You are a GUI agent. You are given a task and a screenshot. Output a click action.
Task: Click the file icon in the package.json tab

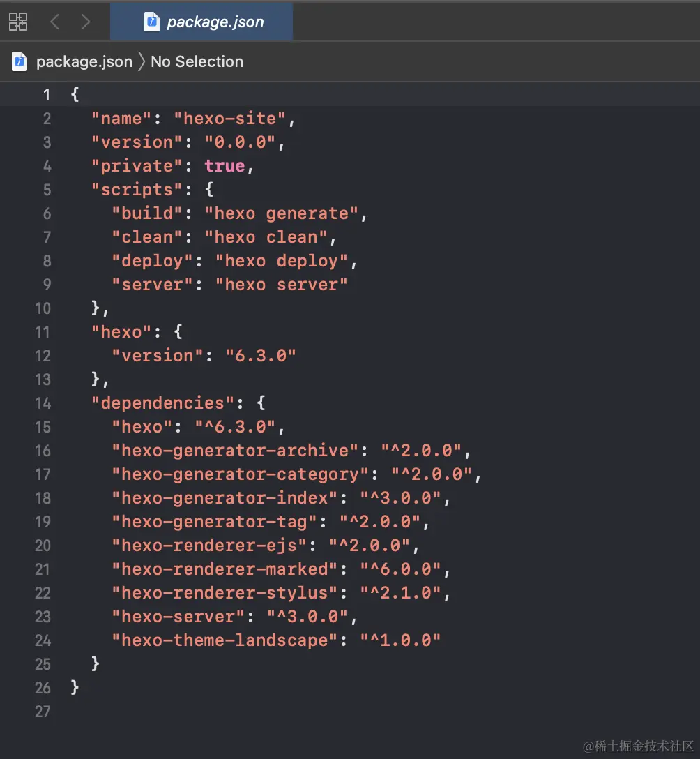click(x=151, y=22)
